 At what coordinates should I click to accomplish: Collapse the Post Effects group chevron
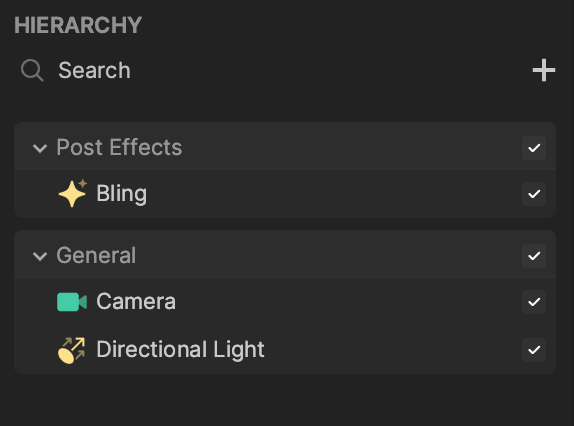(x=40, y=148)
